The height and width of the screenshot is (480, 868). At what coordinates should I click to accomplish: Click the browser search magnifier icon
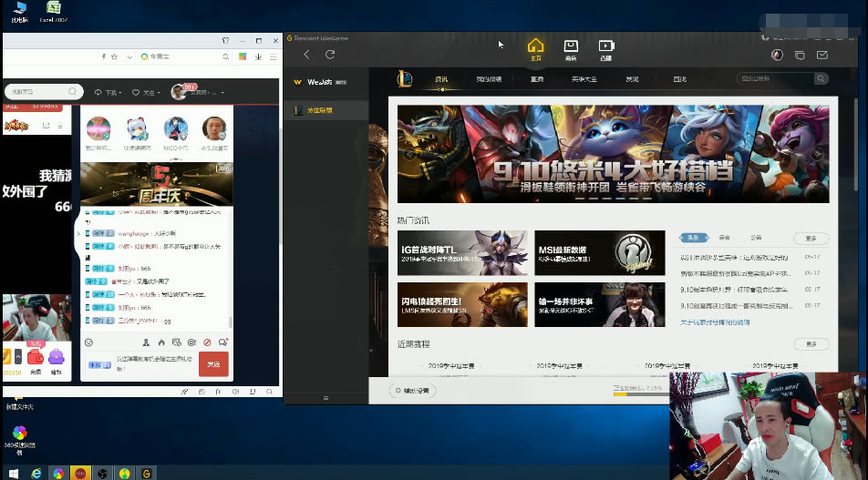[226, 57]
